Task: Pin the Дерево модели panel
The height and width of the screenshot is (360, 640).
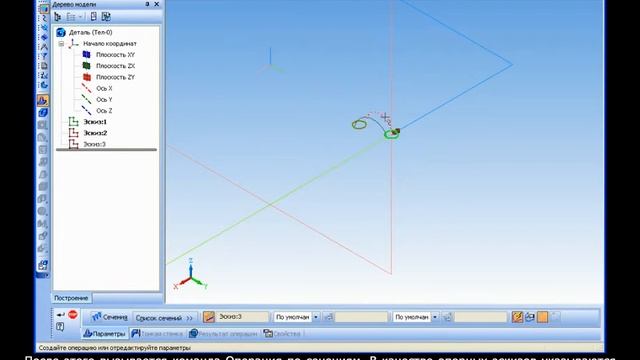Action: (147, 4)
